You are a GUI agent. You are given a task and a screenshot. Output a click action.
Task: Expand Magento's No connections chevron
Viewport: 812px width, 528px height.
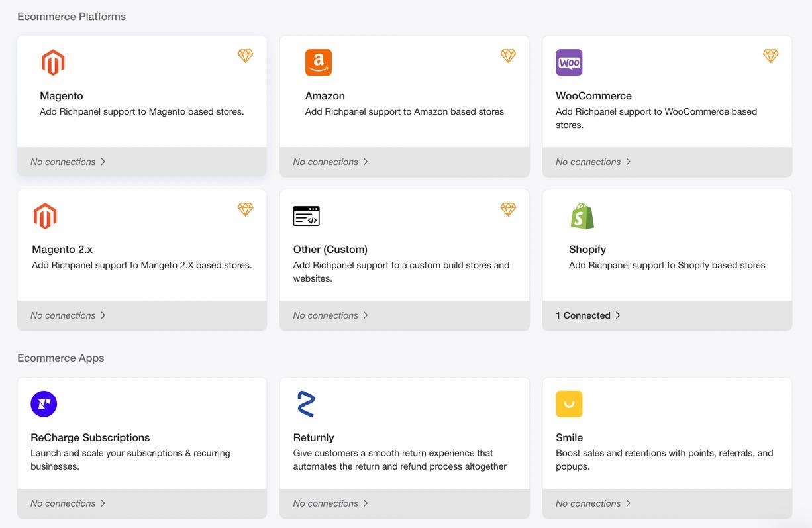[103, 162]
